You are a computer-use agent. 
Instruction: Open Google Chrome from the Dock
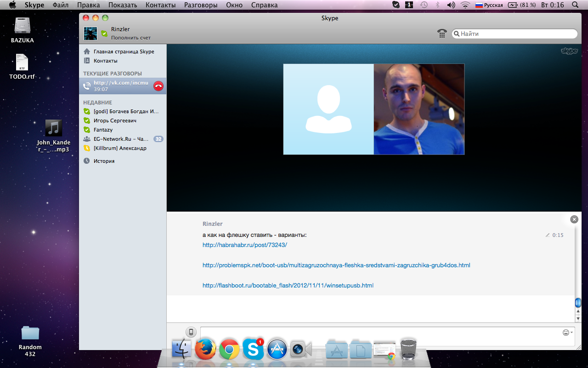229,350
